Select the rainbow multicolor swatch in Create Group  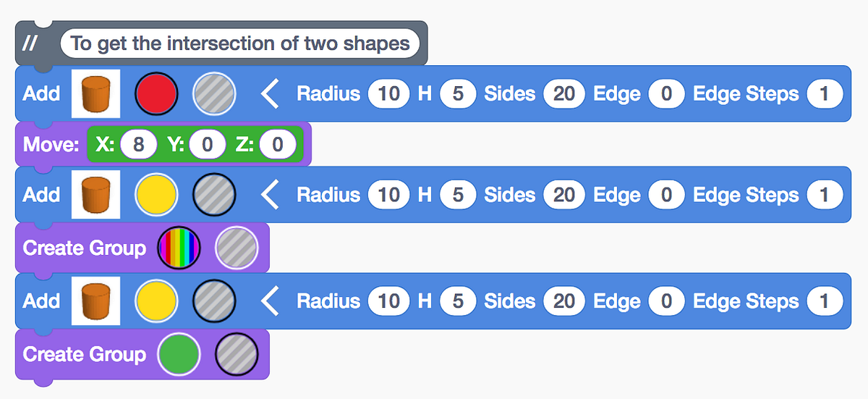(x=179, y=248)
